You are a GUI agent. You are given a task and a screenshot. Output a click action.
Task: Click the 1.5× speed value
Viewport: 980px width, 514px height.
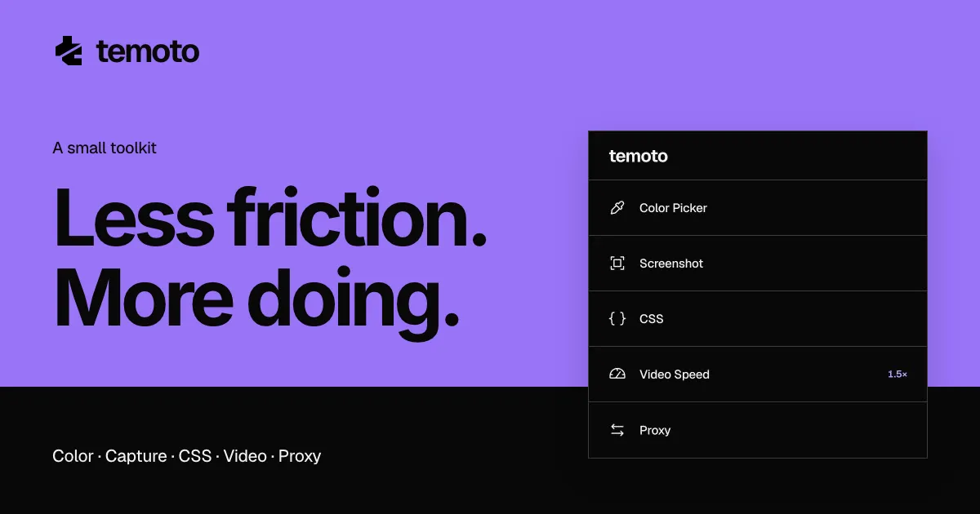click(898, 374)
